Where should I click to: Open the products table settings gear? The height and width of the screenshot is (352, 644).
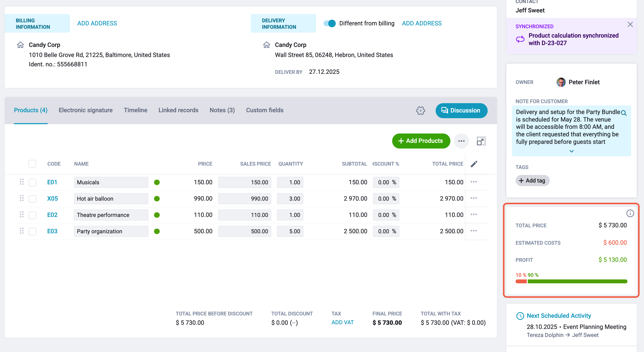pos(420,111)
